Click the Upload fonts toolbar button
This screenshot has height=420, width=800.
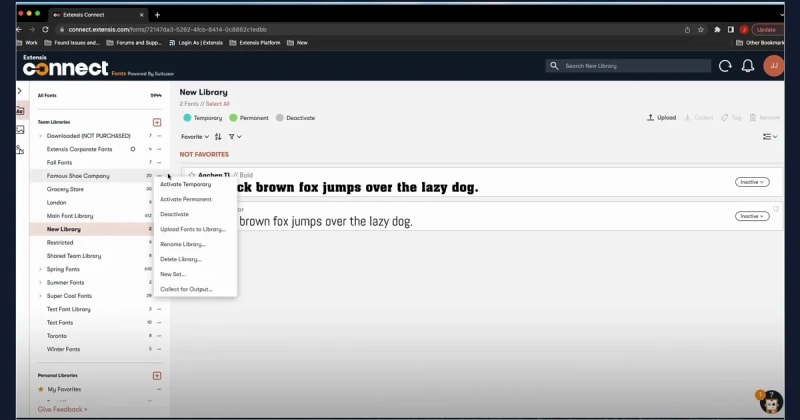click(x=662, y=117)
